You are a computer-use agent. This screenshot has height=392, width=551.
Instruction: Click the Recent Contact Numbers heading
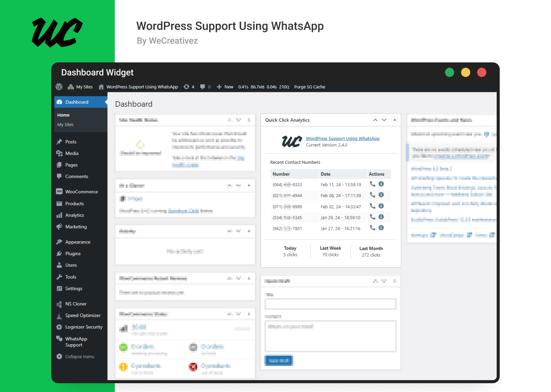click(295, 162)
